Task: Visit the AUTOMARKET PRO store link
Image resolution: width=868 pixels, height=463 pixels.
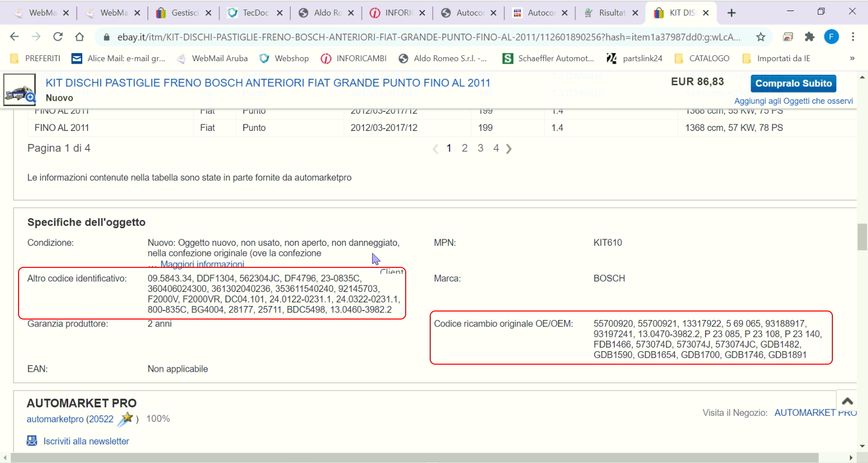Action: click(815, 413)
